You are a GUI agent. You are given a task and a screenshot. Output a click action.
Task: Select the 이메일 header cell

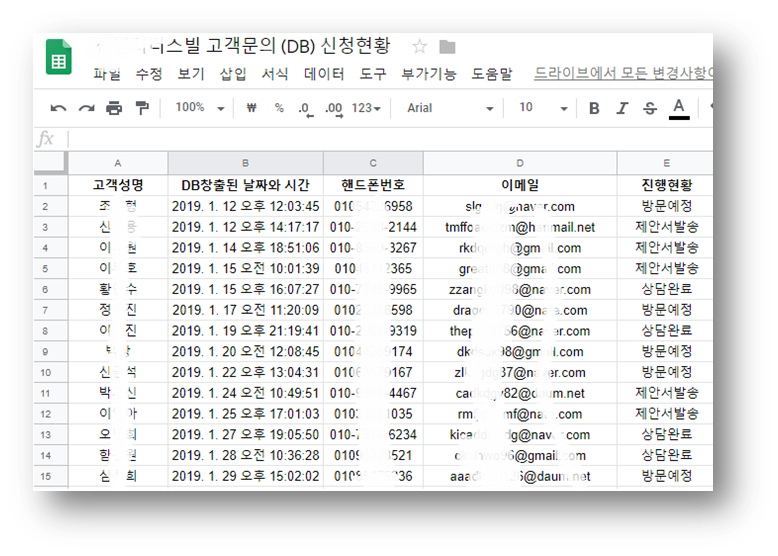[x=520, y=185]
